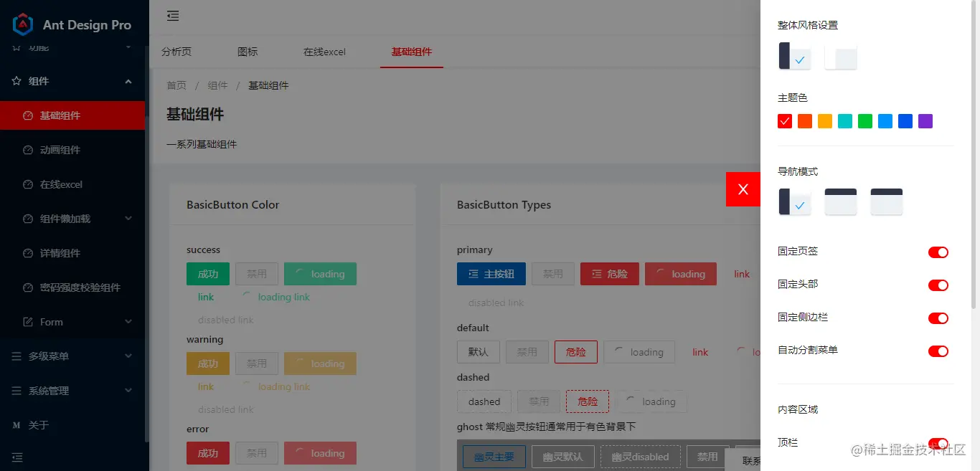Click 首页 in the breadcrumb
Viewport: 980px width, 471px height.
click(x=176, y=85)
